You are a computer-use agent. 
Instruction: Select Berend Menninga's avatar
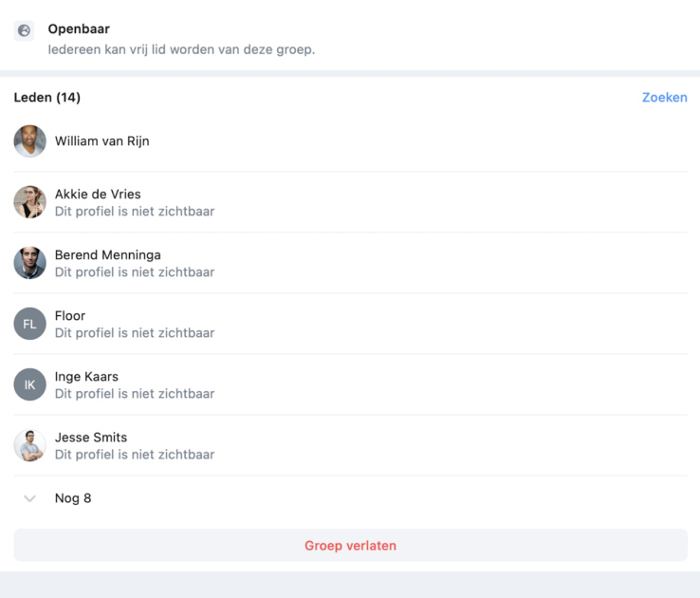[x=30, y=263]
